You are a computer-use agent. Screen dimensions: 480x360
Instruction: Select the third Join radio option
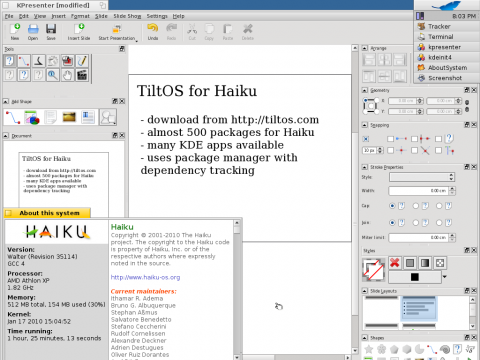[439, 222]
